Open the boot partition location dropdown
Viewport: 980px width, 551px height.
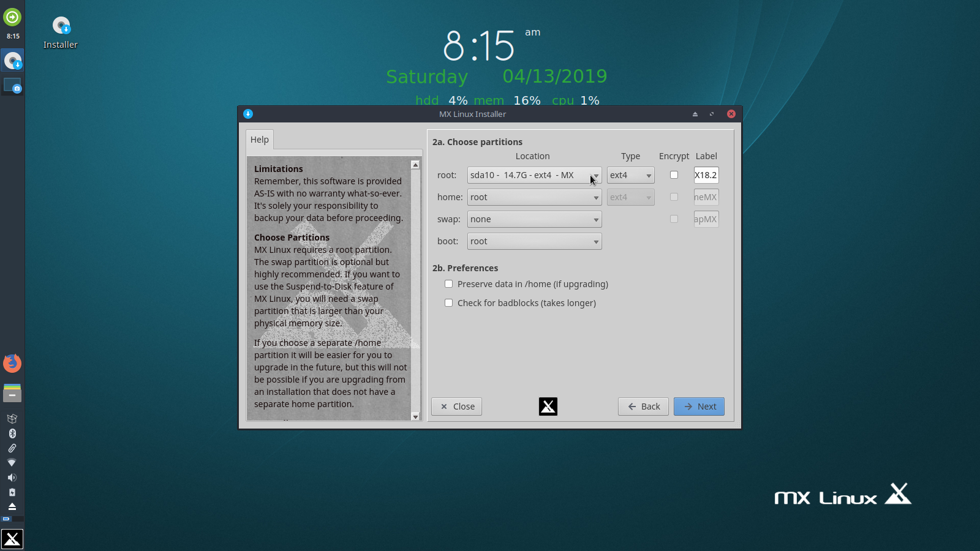point(534,241)
